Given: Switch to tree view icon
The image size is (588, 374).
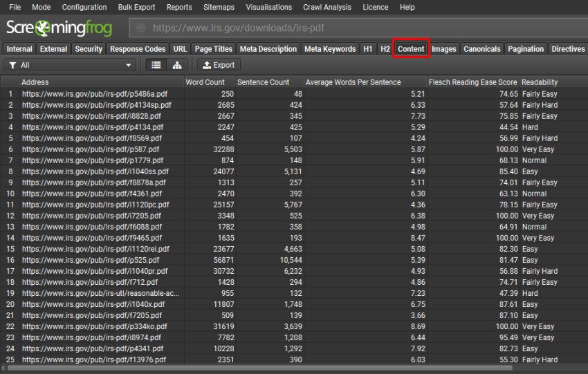Looking at the screenshot, I should [x=177, y=65].
